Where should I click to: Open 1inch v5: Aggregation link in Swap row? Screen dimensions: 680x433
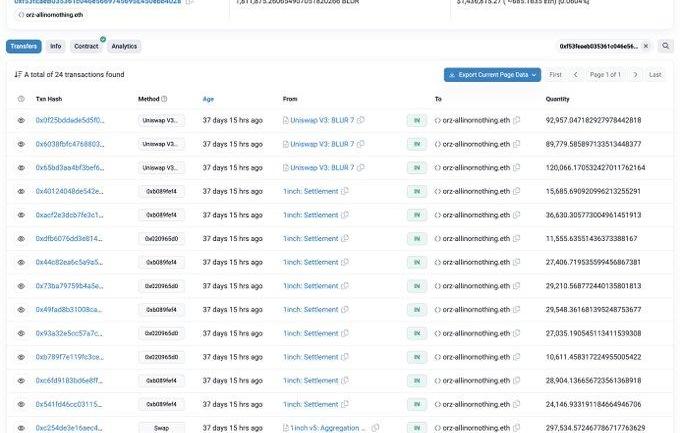[327, 428]
